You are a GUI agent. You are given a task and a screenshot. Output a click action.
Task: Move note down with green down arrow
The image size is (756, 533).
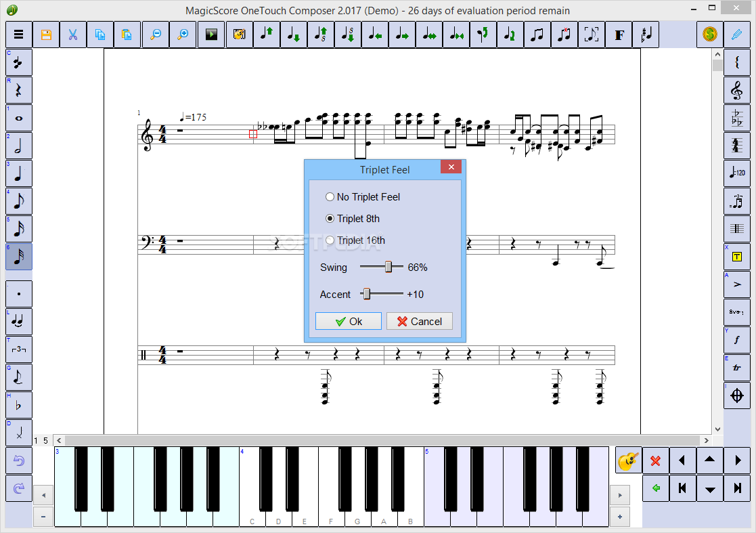[294, 35]
